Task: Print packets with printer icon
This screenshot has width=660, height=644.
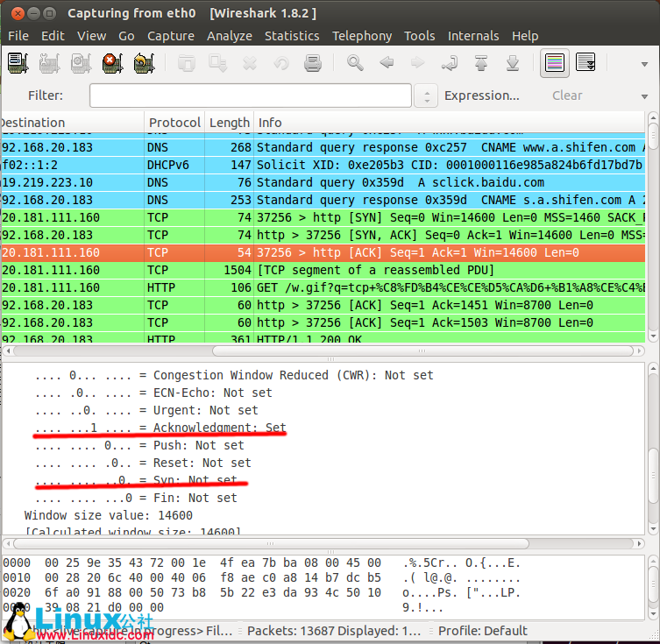Action: pyautogui.click(x=313, y=63)
